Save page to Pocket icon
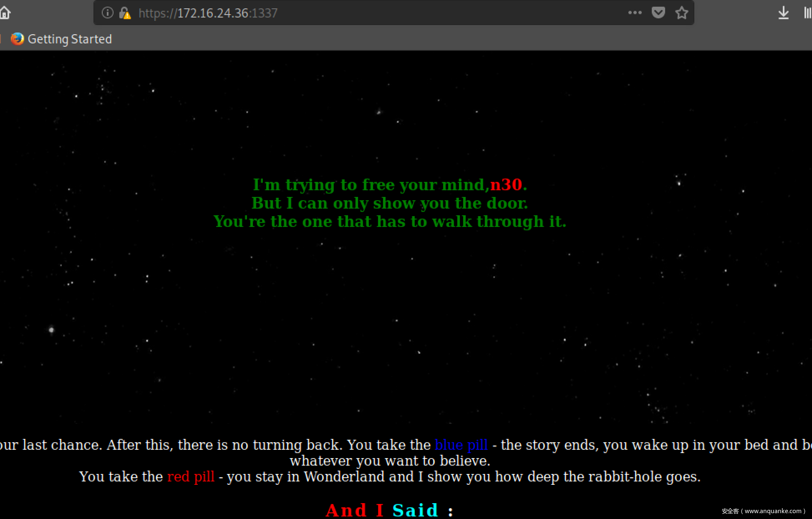Image resolution: width=812 pixels, height=519 pixels. coord(658,13)
